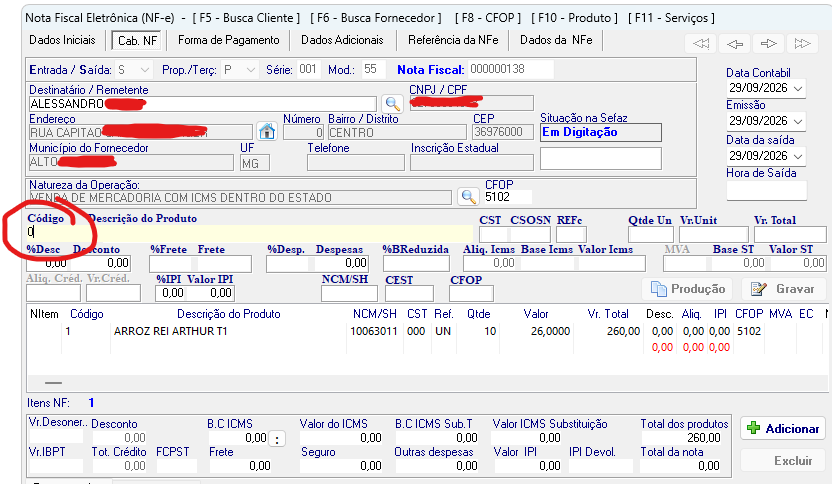Click the CST input field

(x=493, y=234)
